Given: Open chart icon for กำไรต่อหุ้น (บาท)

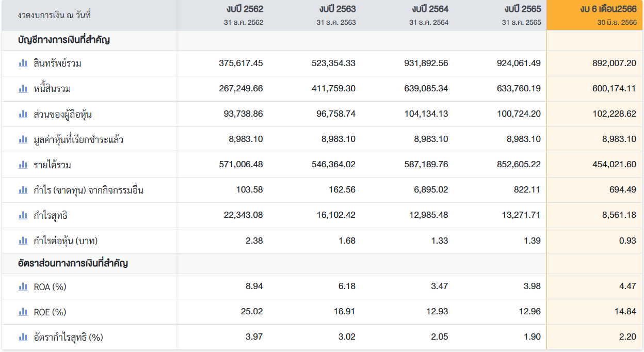Looking at the screenshot, I should [23, 240].
